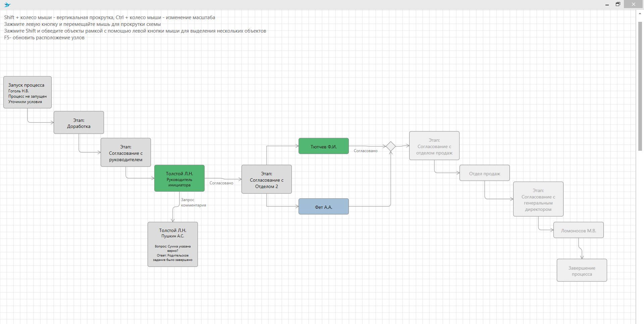Image resolution: width=644 pixels, height=324 pixels.
Task: Select the 'Отдел продаж' node
Action: [485, 173]
